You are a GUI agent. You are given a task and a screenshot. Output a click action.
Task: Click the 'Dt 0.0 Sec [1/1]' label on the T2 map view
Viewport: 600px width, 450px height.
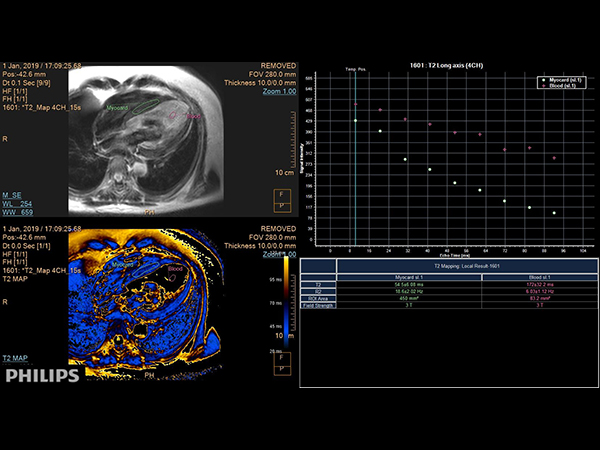[x=26, y=246]
